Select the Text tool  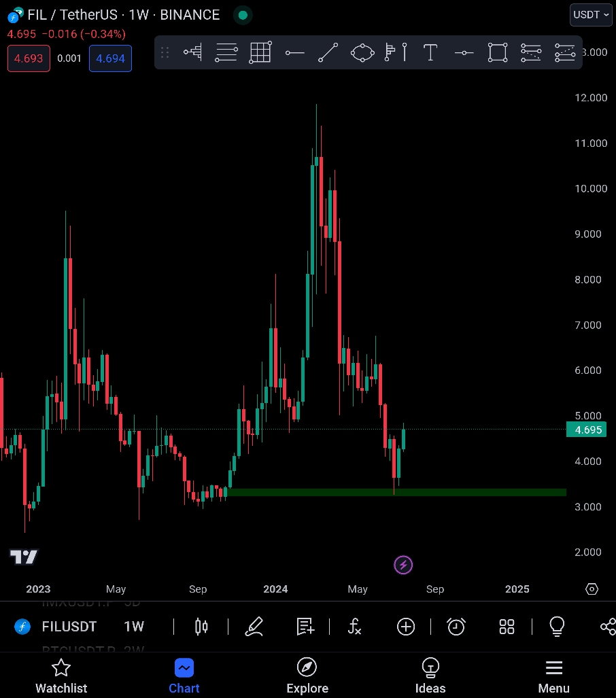[430, 52]
